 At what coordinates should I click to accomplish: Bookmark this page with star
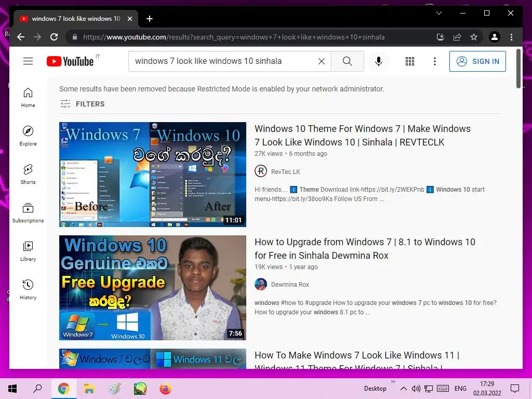[474, 37]
